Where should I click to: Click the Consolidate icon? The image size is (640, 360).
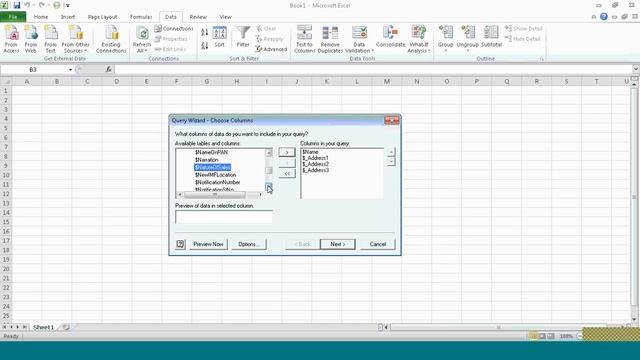click(x=391, y=37)
